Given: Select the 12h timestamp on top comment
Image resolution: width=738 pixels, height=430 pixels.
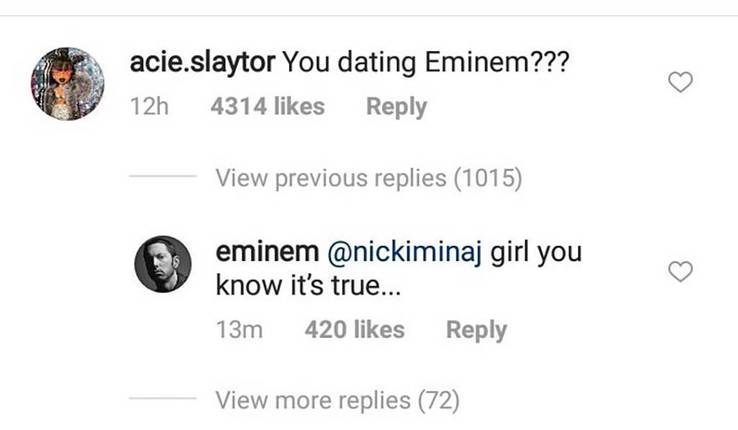Looking at the screenshot, I should tap(149, 106).
